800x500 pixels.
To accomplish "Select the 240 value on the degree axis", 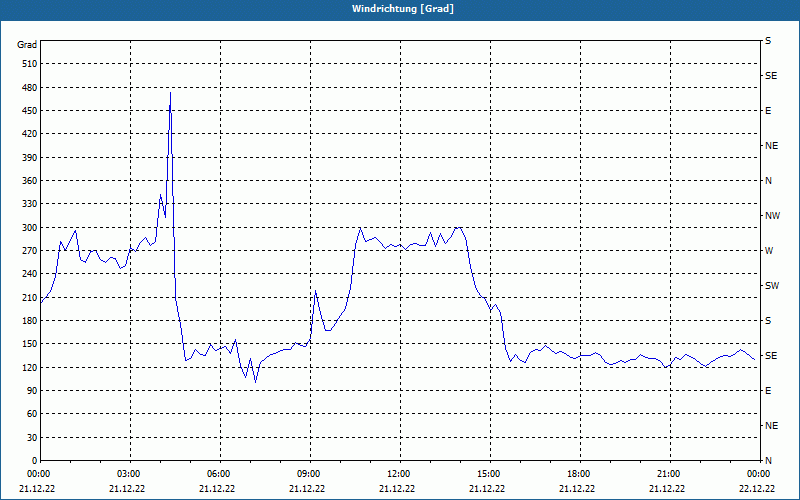I will point(30,273).
